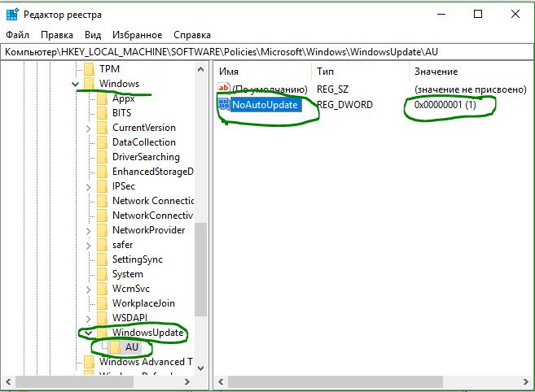Collapse the Windows key in tree
Screen dimensions: 535x392
76,84
